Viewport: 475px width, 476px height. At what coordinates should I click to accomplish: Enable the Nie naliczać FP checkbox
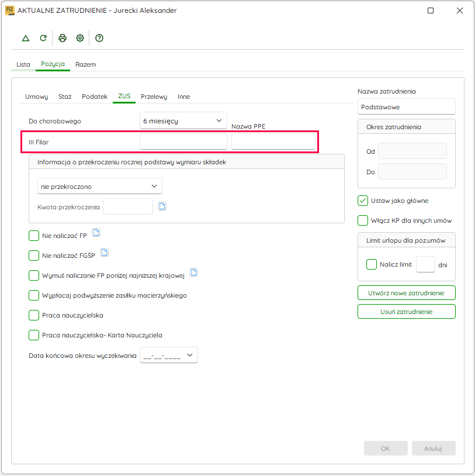(x=34, y=236)
